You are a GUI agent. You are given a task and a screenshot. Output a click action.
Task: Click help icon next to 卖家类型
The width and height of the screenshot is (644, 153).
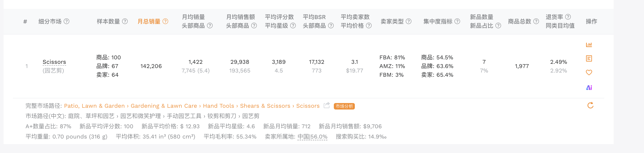click(x=408, y=21)
